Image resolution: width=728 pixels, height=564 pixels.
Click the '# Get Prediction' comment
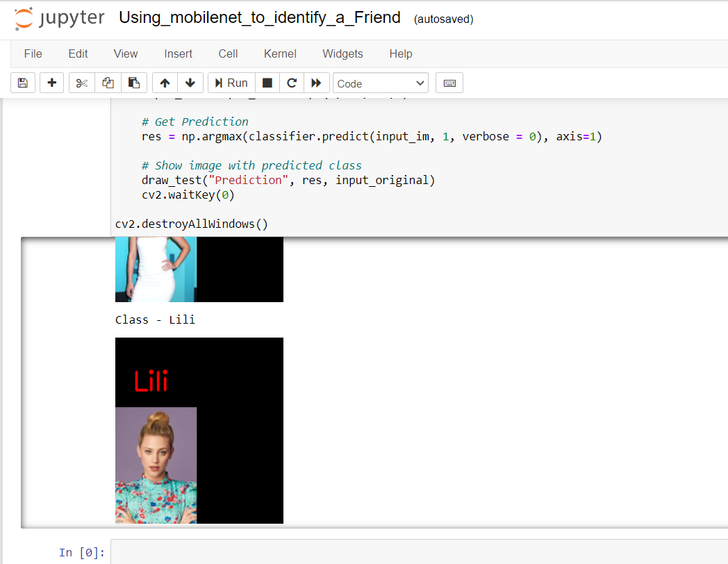point(195,122)
